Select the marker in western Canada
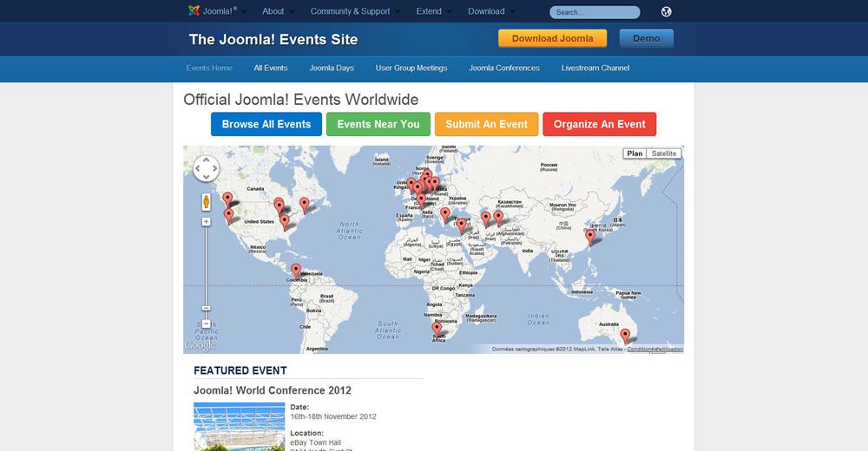The image size is (868, 451). [227, 199]
